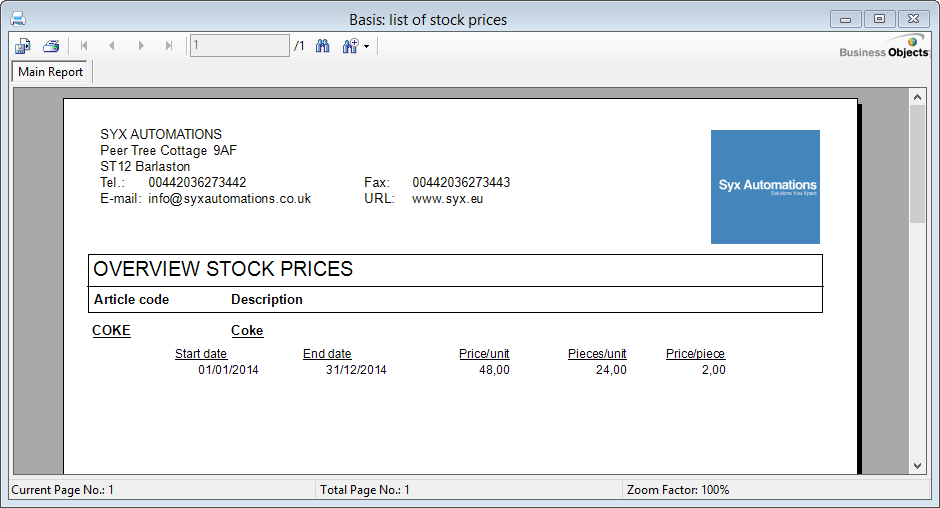Click the Export Report icon
940x508 pixels.
(23, 46)
